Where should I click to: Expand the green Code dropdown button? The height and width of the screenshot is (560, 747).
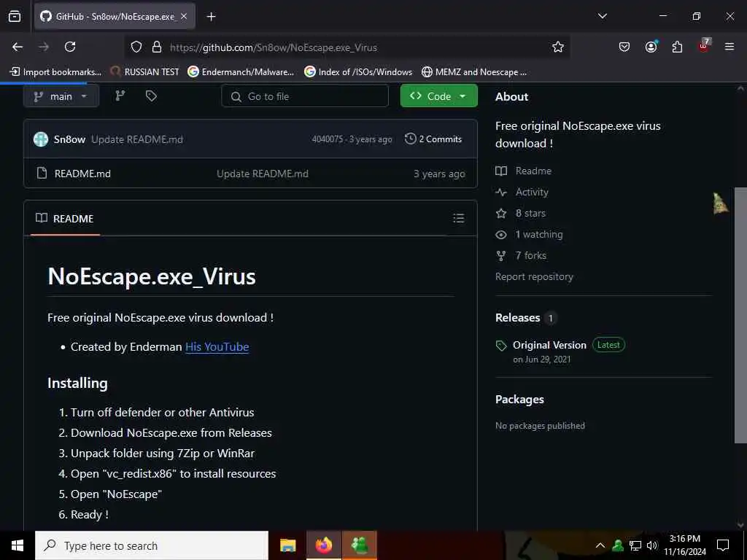(438, 96)
